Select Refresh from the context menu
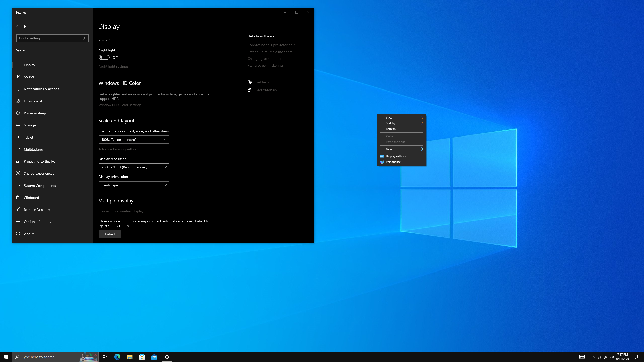The height and width of the screenshot is (362, 644). pyautogui.click(x=391, y=129)
